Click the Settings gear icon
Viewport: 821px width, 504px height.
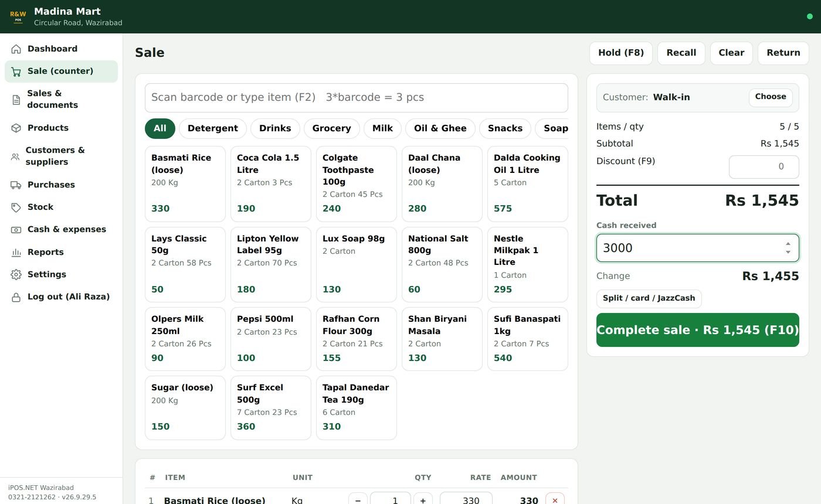16,275
